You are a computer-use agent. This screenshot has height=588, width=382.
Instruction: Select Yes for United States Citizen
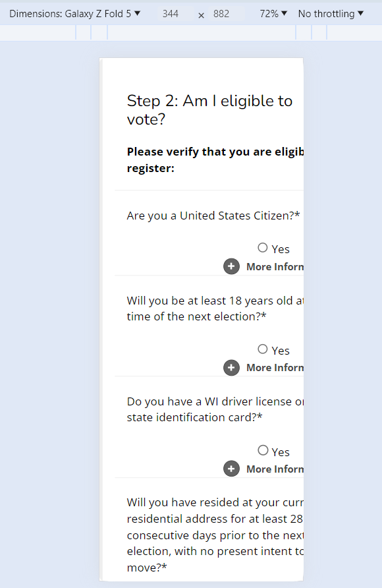(263, 247)
